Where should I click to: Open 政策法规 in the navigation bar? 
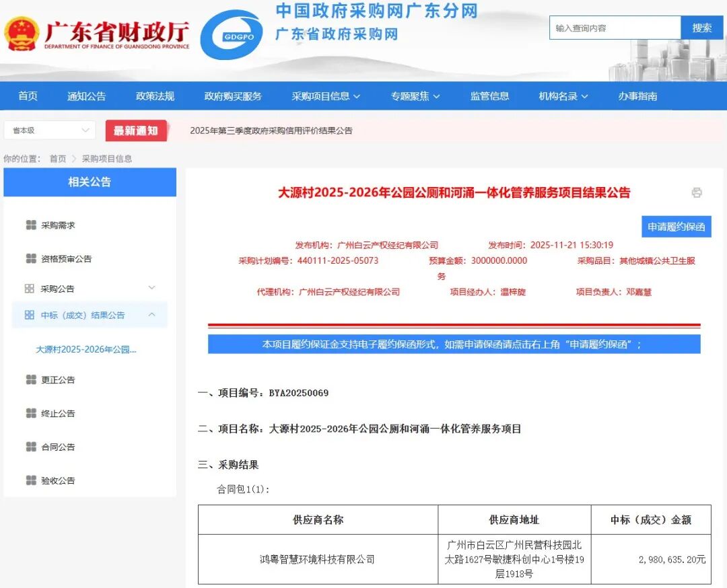[155, 96]
